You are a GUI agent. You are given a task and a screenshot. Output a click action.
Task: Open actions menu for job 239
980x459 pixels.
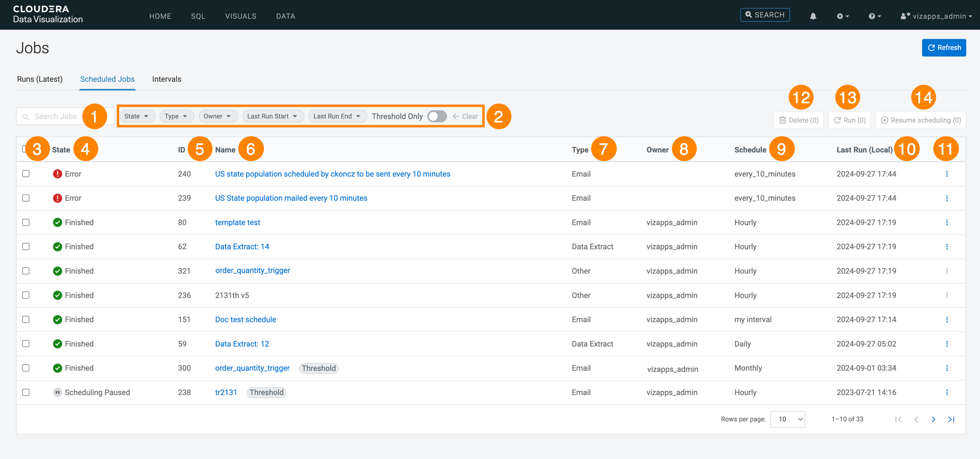947,198
